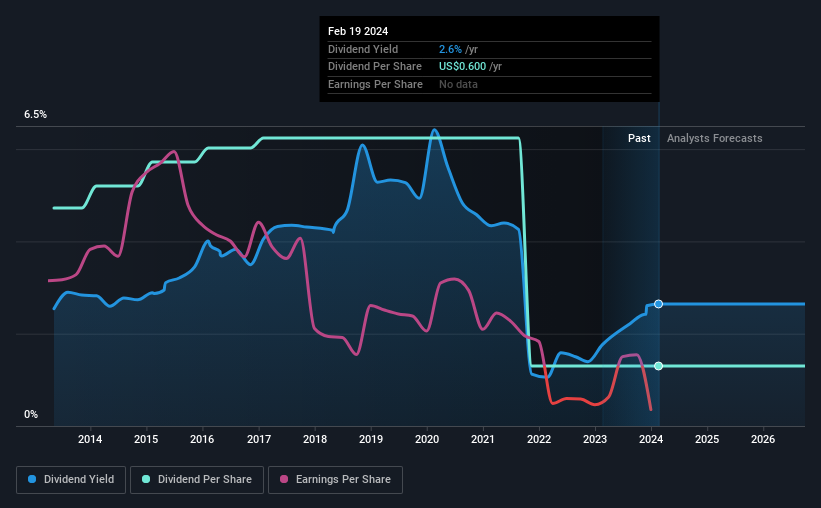Image resolution: width=821 pixels, height=508 pixels.
Task: Click the 2026 x-axis label
Action: click(763, 439)
